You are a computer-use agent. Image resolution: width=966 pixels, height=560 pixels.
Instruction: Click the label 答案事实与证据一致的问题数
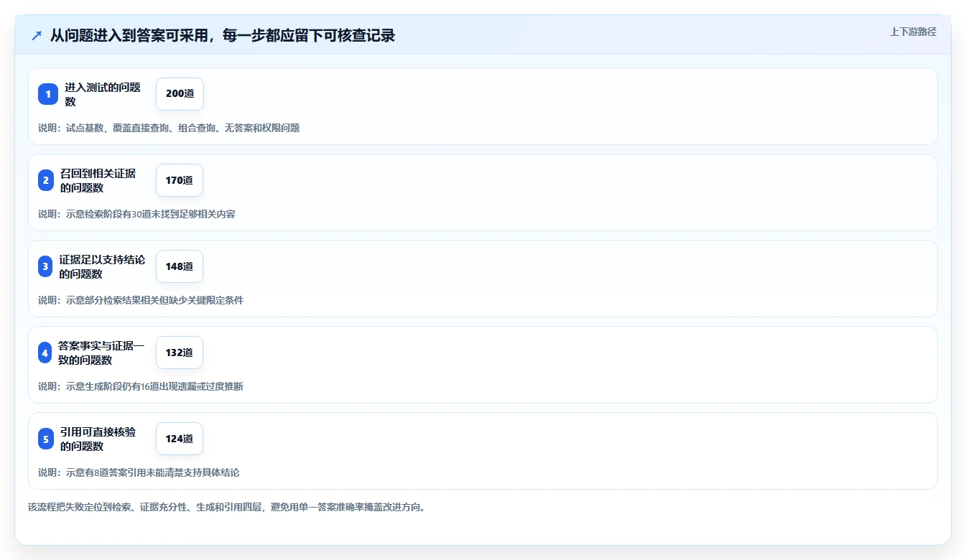101,353
